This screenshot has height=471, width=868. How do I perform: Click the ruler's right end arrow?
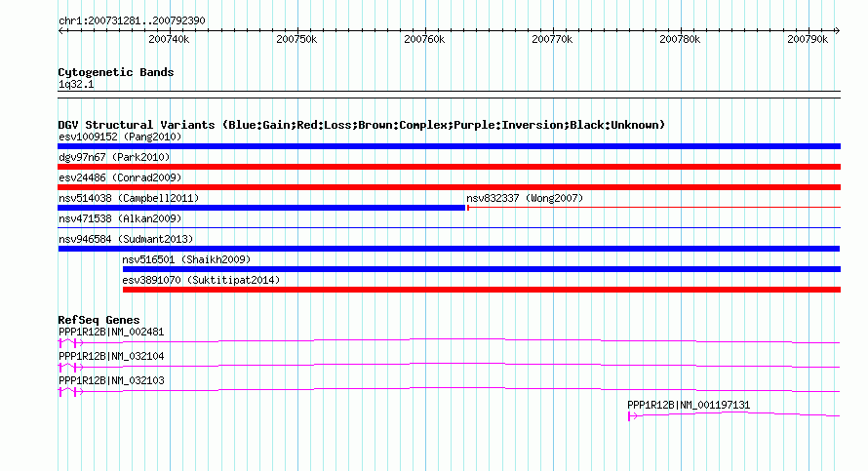point(838,31)
